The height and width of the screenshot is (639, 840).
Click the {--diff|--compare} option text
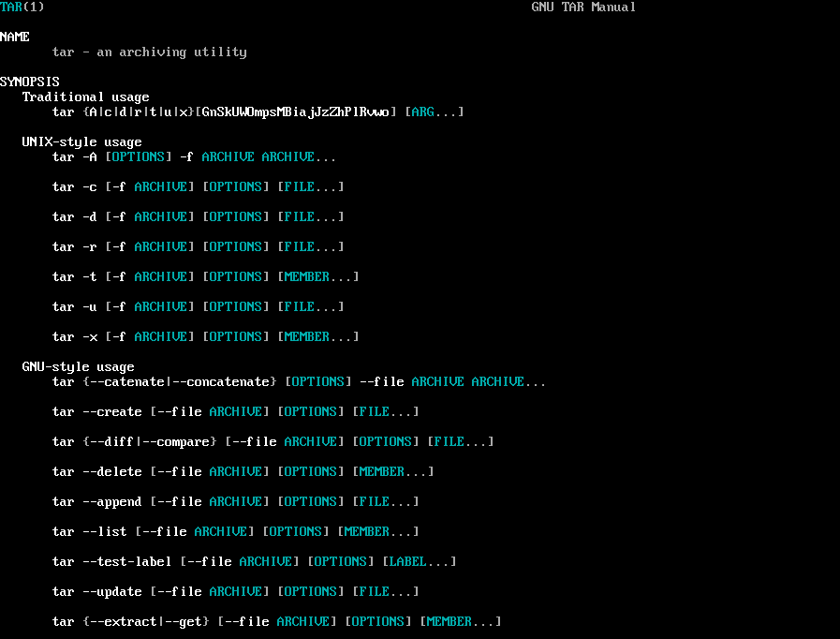click(x=150, y=442)
